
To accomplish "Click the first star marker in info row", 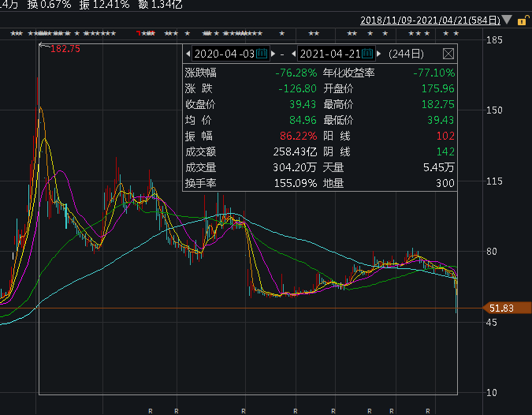I will 13,33.
